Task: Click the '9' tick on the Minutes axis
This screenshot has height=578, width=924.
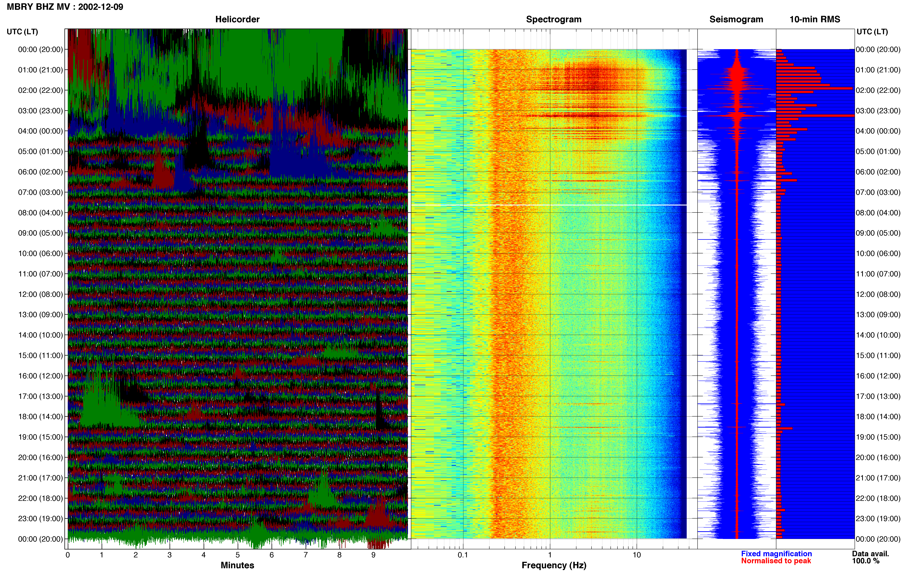Action: click(x=373, y=555)
